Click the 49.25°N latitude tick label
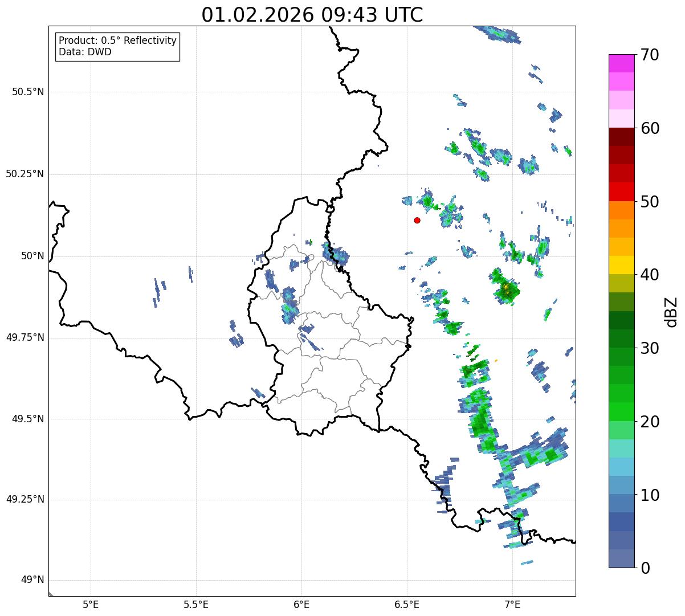 (25, 500)
